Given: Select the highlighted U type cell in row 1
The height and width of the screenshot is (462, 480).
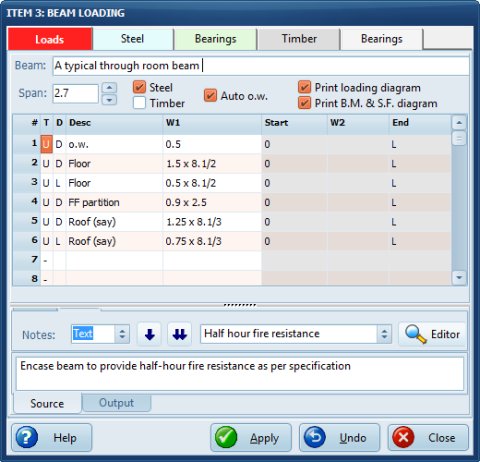Looking at the screenshot, I should pyautogui.click(x=46, y=144).
